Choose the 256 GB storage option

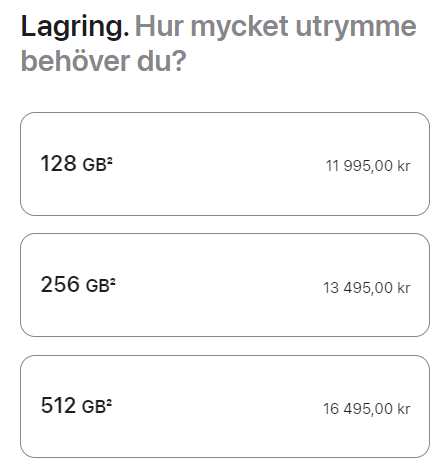225,285
